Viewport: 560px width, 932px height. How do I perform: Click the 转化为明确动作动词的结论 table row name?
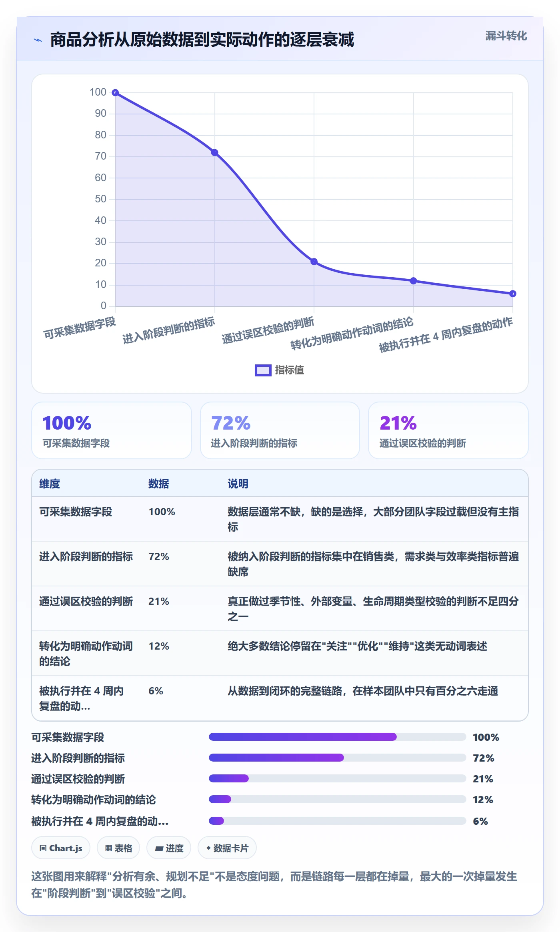(86, 654)
